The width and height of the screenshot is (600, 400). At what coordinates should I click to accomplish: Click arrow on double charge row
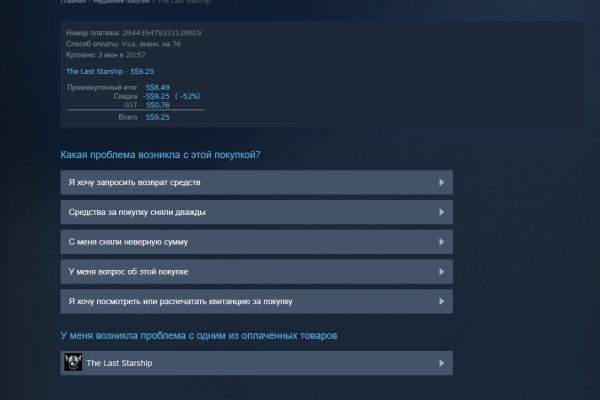pyautogui.click(x=442, y=212)
